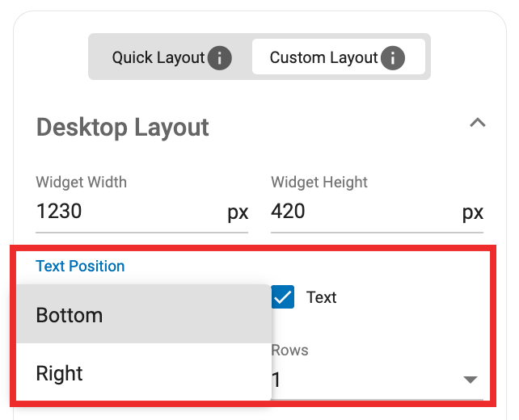Collapse the Desktop Layout section
The image size is (519, 420).
click(x=478, y=124)
